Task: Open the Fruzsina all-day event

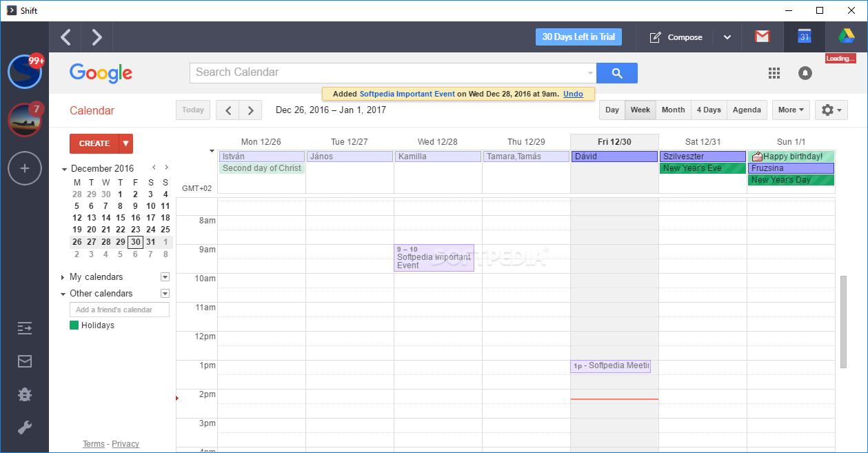Action: click(x=791, y=168)
